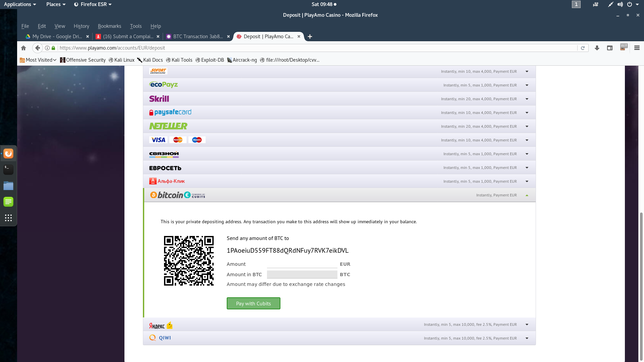Click the bitcoin QR code
The height and width of the screenshot is (362, 644).
tap(189, 261)
